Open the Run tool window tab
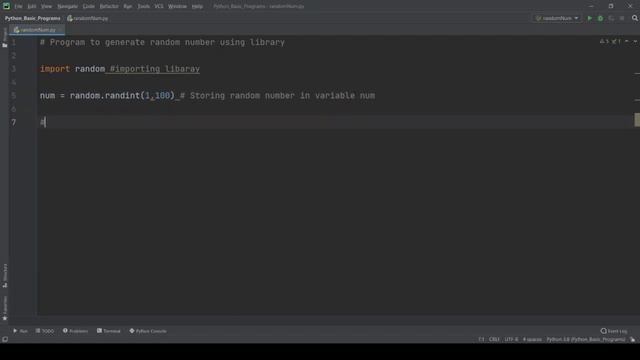Viewport: 640px width, 360px height. click(20, 331)
